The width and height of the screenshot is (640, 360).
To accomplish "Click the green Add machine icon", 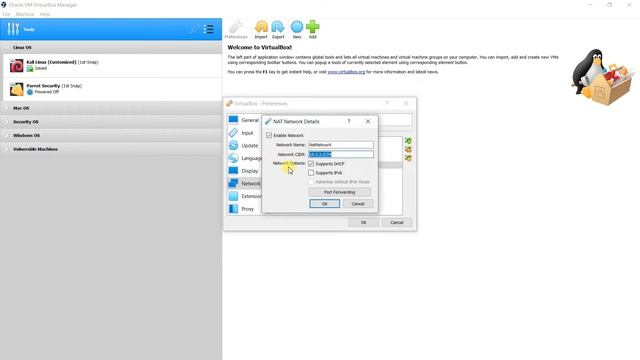I will 313,27.
